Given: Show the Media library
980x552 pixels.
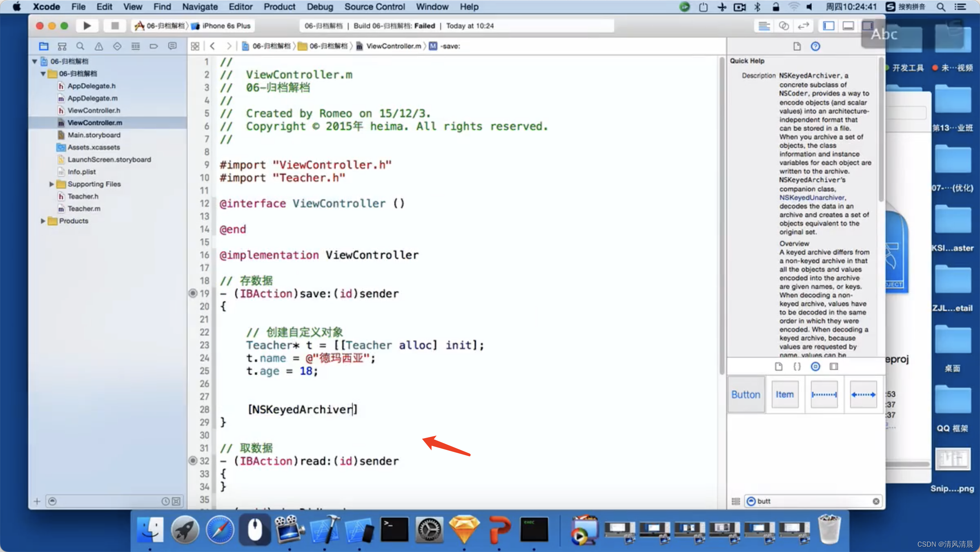Looking at the screenshot, I should coord(834,366).
